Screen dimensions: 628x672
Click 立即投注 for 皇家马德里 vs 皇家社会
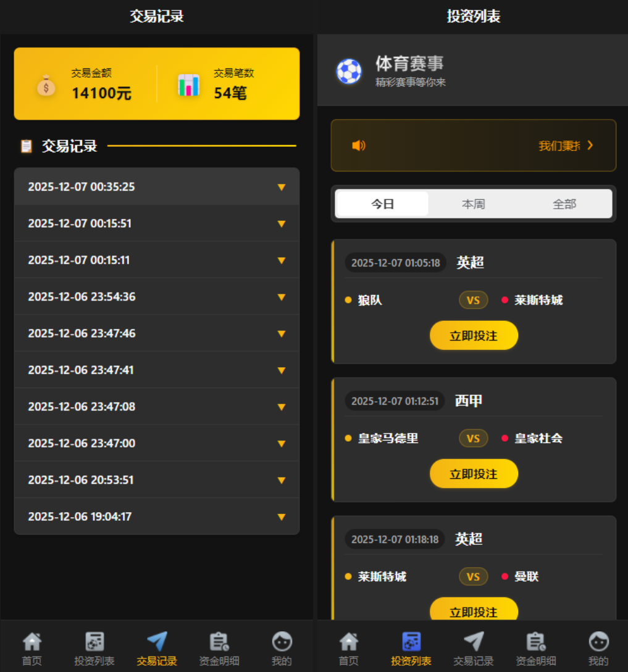[474, 473]
